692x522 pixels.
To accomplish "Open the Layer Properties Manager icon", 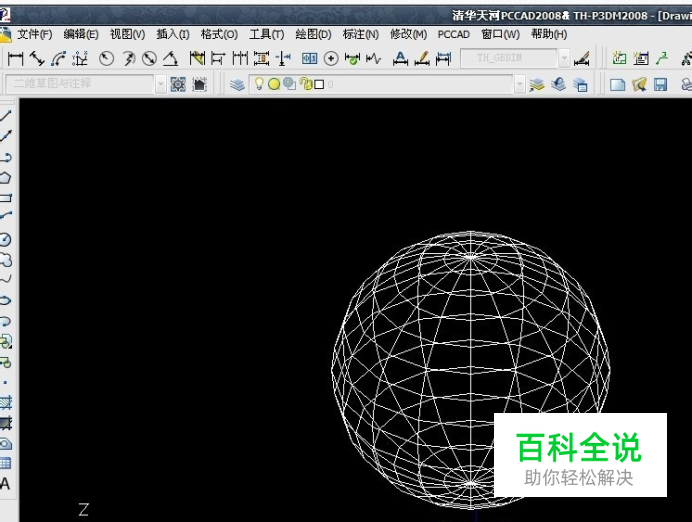I will click(x=237, y=85).
